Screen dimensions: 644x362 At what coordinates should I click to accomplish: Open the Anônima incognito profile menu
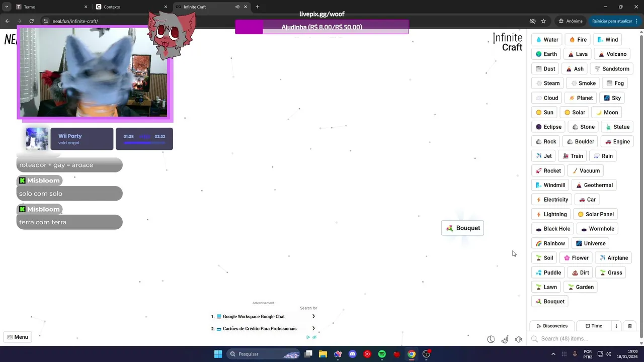click(571, 21)
